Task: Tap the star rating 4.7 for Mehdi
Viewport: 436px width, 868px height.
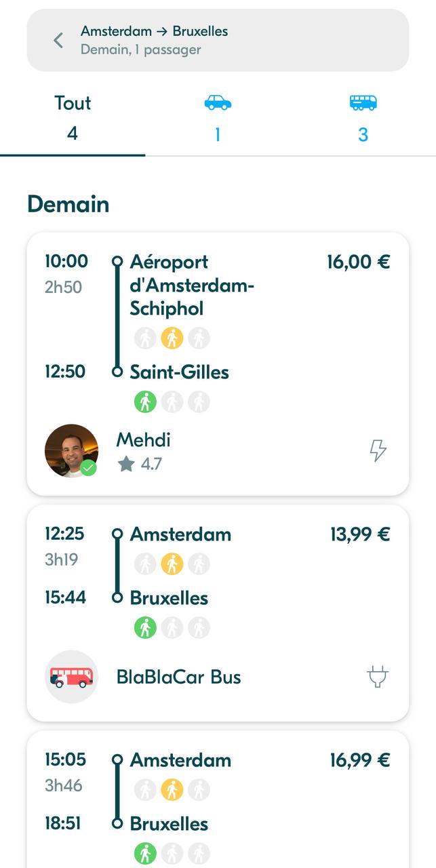Action: 140,465
